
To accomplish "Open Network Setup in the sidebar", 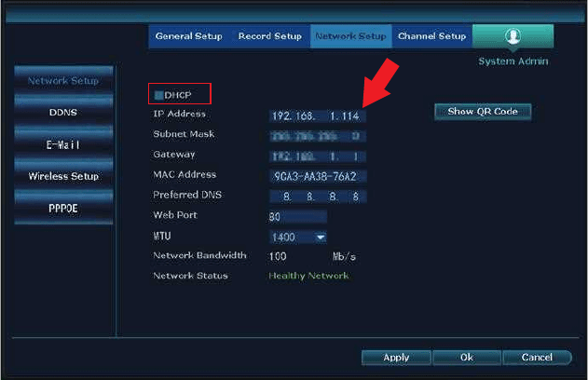I will (63, 80).
